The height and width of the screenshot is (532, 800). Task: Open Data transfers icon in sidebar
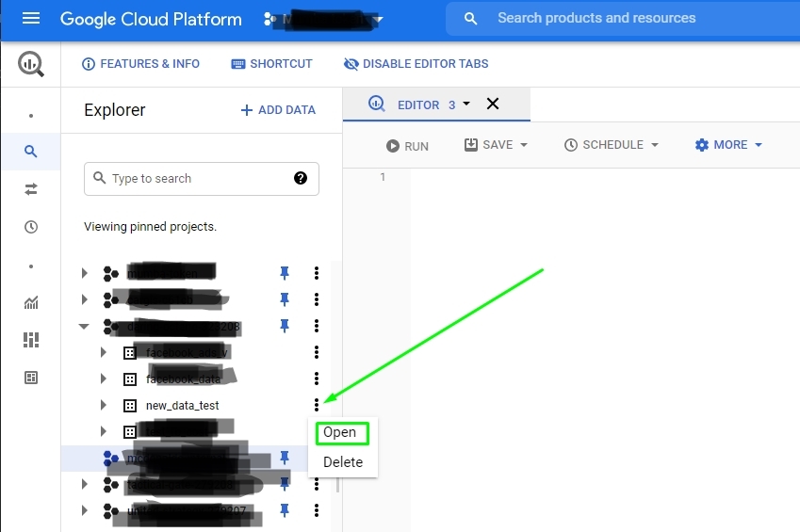(31, 189)
